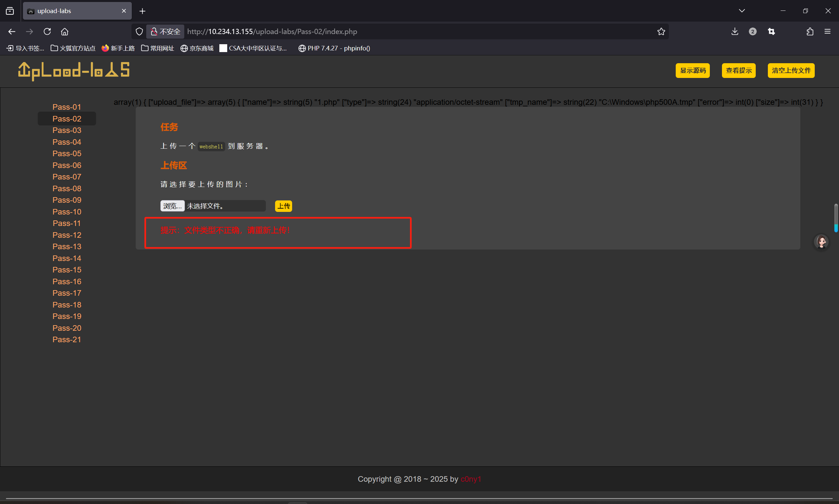
Task: Open a new browser tab
Action: tap(142, 11)
